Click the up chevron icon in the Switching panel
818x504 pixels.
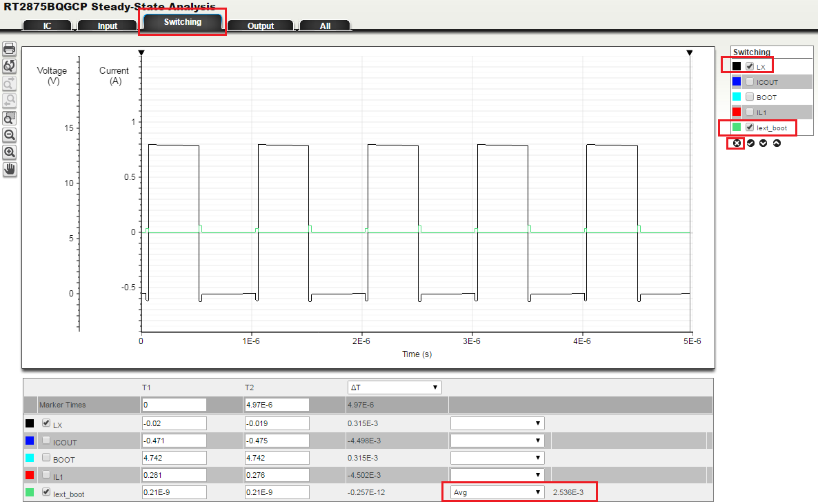[777, 143]
